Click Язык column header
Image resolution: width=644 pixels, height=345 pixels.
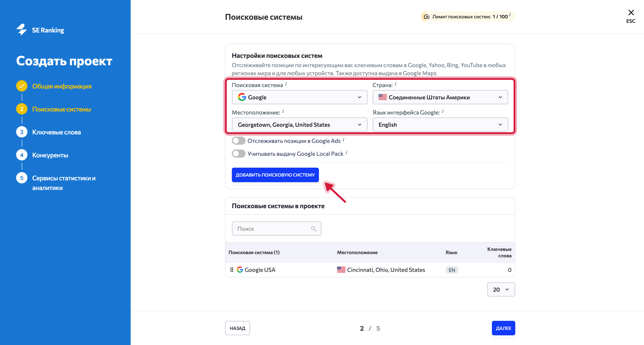(451, 253)
